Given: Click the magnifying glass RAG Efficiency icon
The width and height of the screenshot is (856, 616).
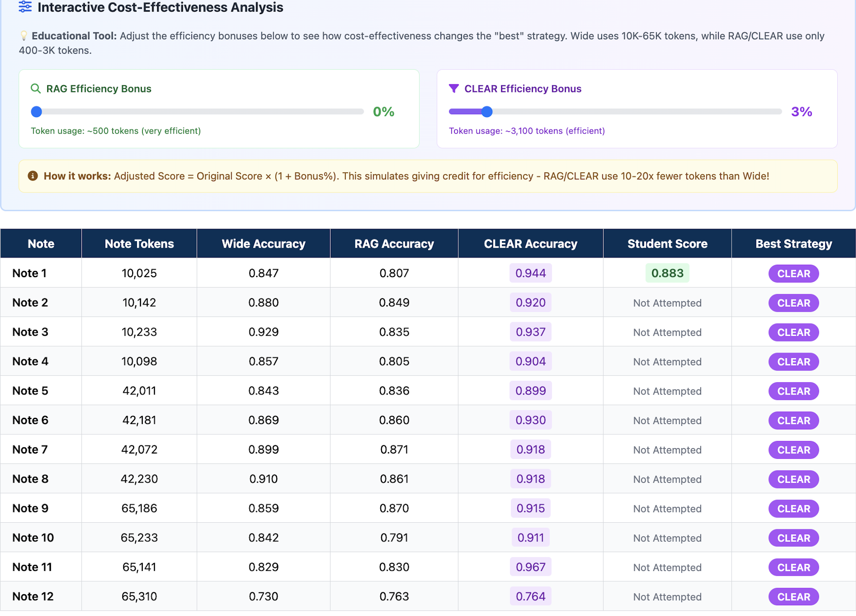Looking at the screenshot, I should [x=36, y=89].
